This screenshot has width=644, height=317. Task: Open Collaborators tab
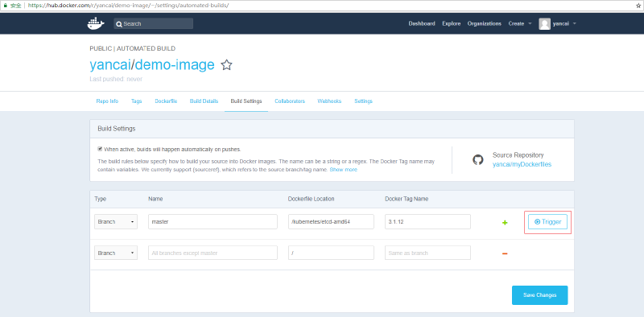(x=290, y=101)
